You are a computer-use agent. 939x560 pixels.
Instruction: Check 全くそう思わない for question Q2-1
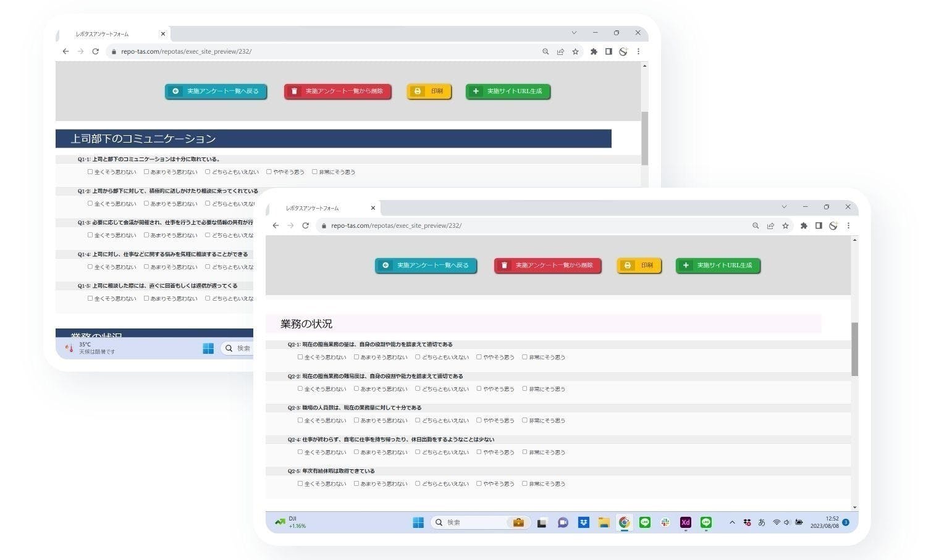click(x=300, y=357)
